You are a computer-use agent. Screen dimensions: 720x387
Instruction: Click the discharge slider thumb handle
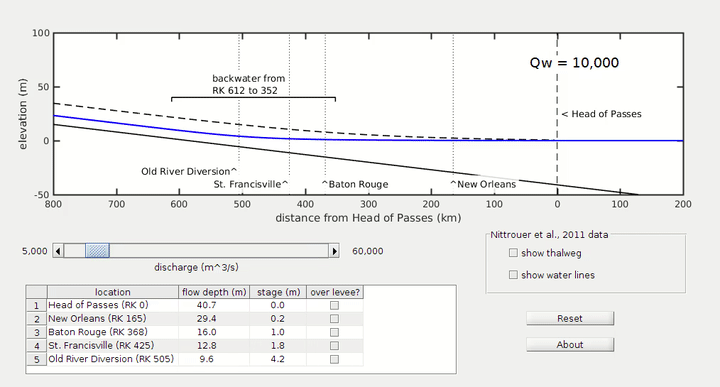(97, 251)
